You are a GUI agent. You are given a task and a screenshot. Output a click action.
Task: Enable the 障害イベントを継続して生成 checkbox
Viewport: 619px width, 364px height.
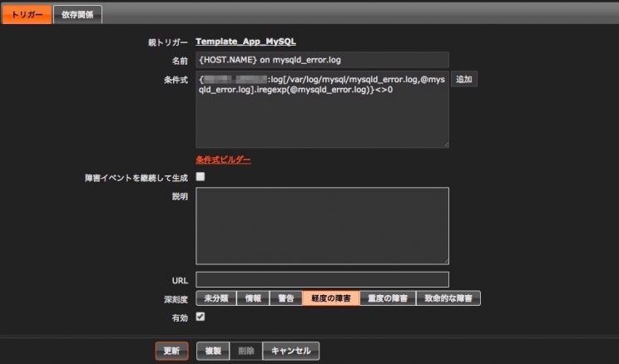tap(201, 177)
